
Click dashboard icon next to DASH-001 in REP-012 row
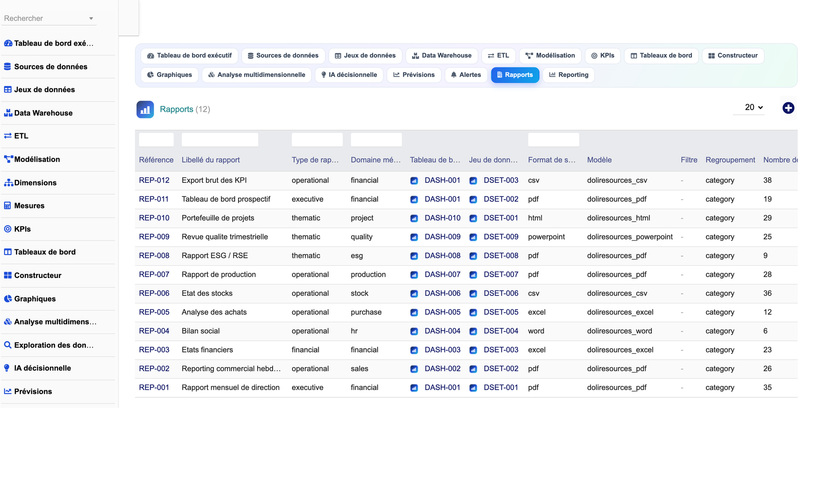tap(414, 181)
